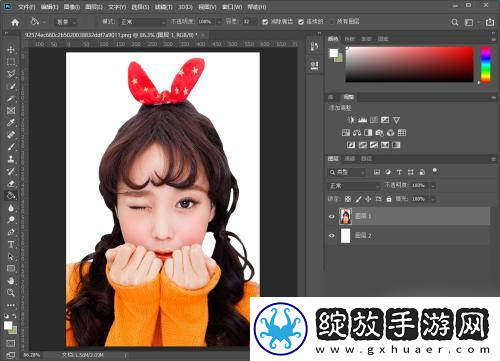
Task: Open the search magnifier at top right
Action: click(454, 22)
